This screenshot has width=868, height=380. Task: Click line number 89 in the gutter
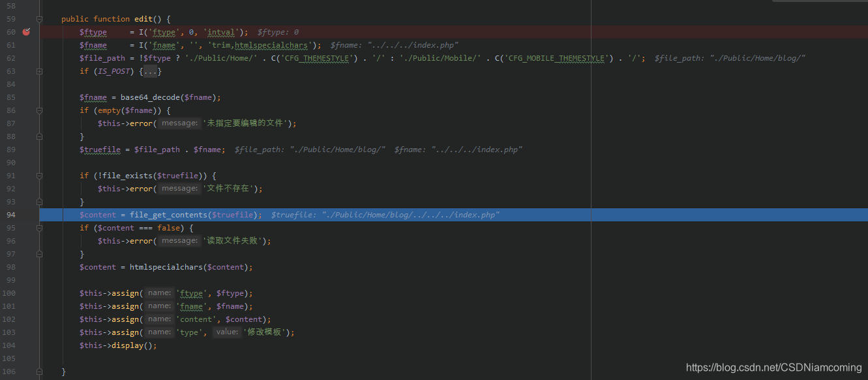(x=11, y=150)
